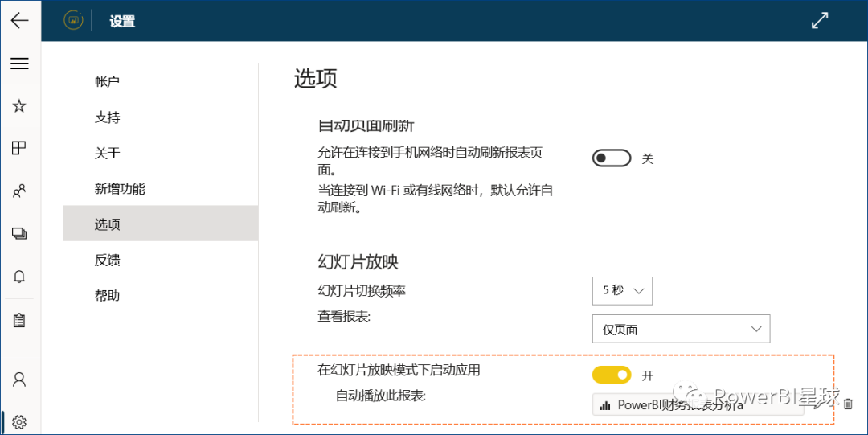Open the 仅页面 view report dropdown

681,329
